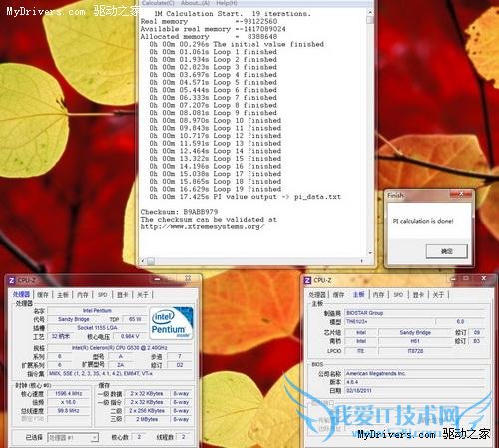Click the Intel Pentium inside logo
Image resolution: width=499 pixels, height=448 pixels.
(171, 323)
